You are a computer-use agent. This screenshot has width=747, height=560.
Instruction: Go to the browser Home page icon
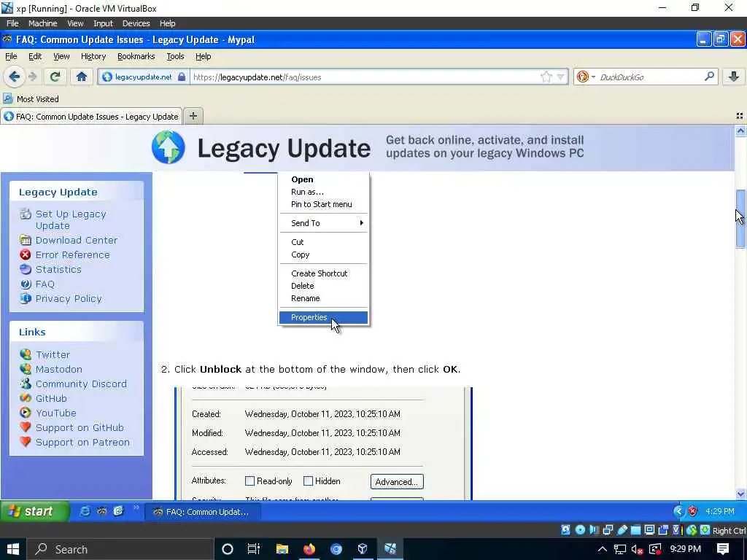coord(82,77)
